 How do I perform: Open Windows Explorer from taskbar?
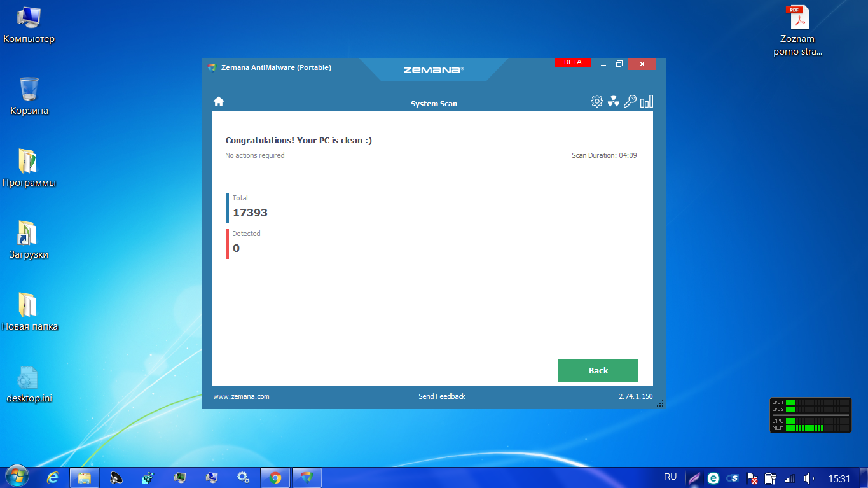coord(85,477)
